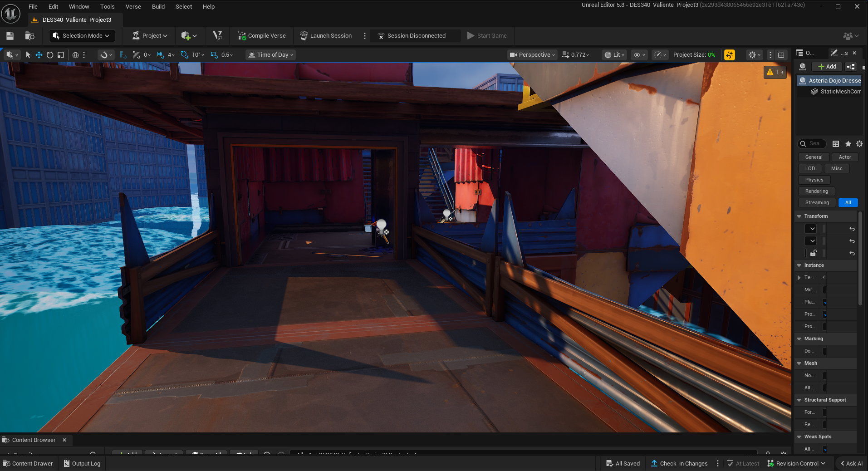This screenshot has width=868, height=471.
Task: Expand the Te... row under Instance
Action: click(799, 277)
